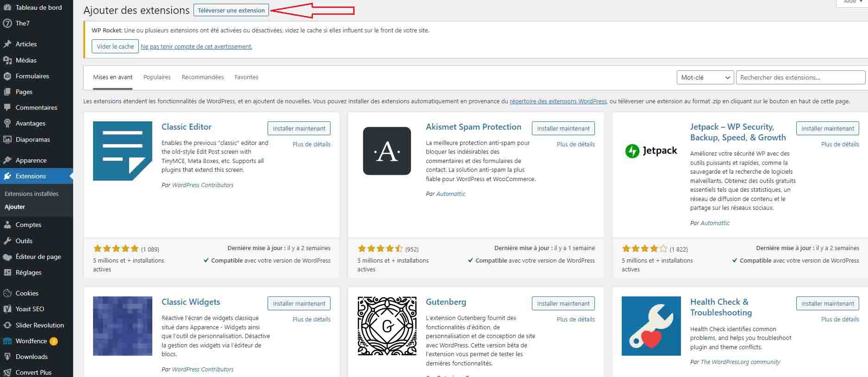The image size is (868, 377).
Task: Click the Gutenberg plugin logo
Action: click(387, 326)
